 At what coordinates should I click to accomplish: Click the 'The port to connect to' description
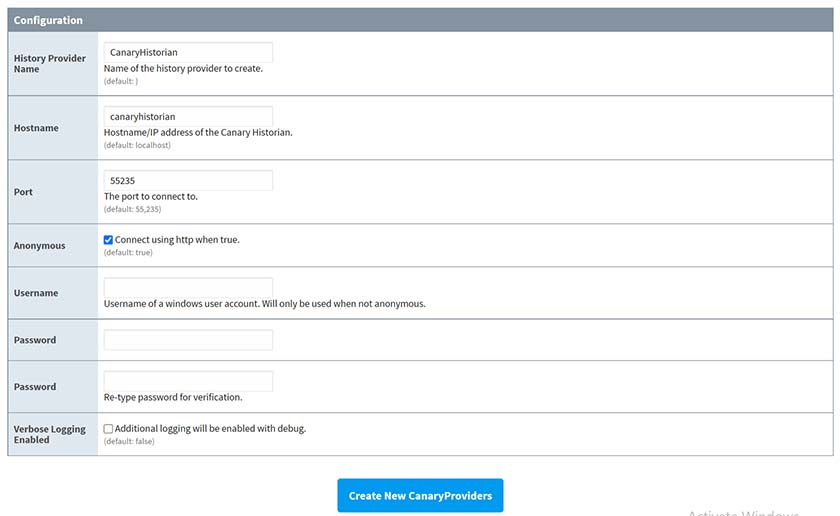point(151,197)
